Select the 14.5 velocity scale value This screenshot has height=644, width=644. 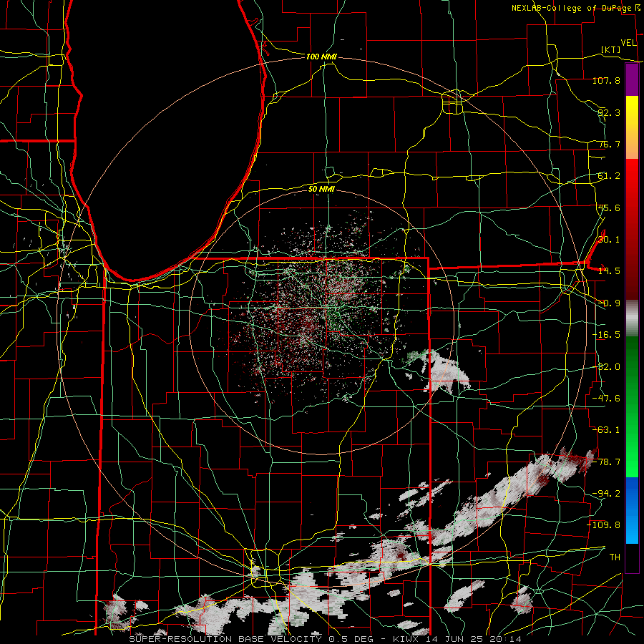click(x=609, y=271)
